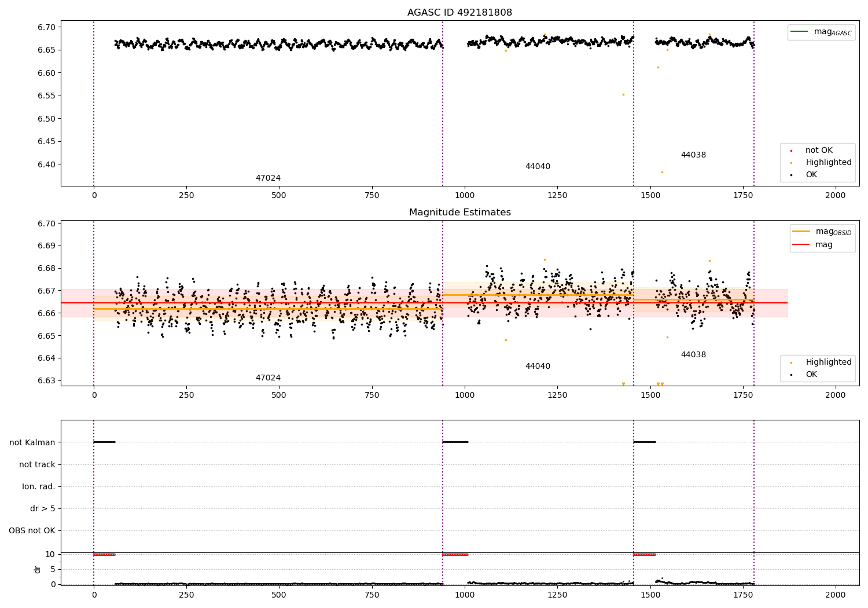The image size is (868, 608).
Task: Click the 'dr > 5' axis label
Action: click(43, 508)
